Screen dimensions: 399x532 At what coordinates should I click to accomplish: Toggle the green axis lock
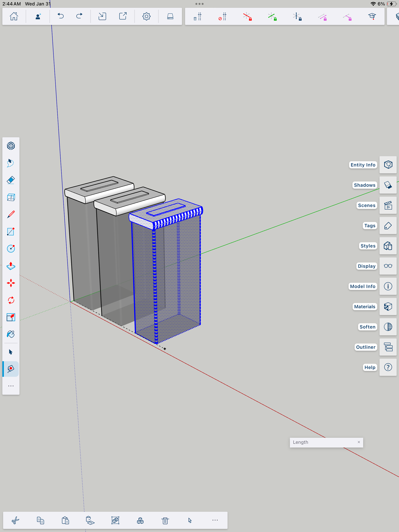[x=272, y=17]
